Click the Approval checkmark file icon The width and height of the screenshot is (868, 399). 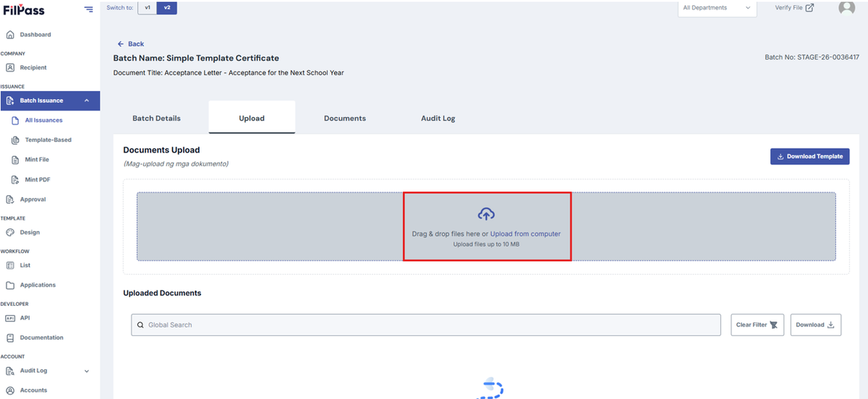[10, 199]
